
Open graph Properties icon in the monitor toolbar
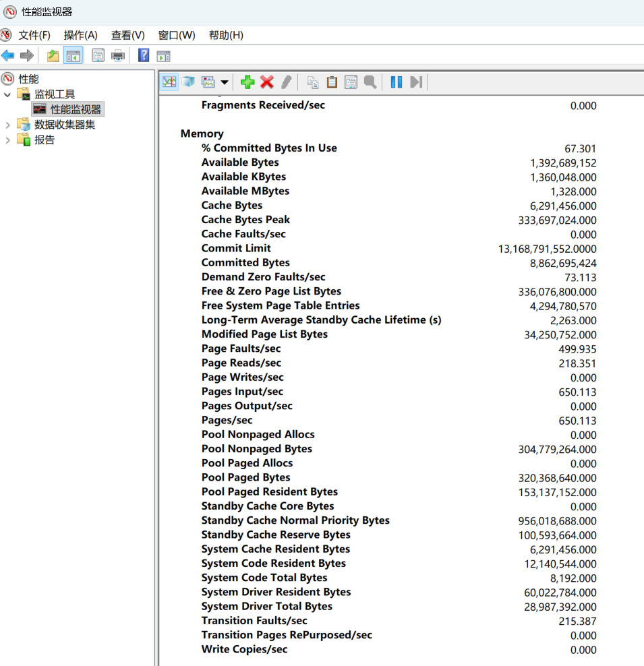(x=351, y=82)
